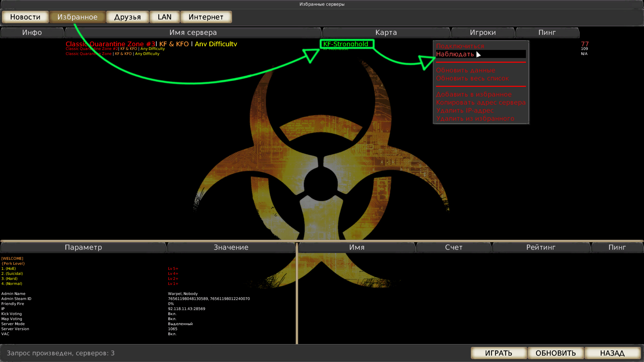Click the ИГРАТЬ button
This screenshot has width=644, height=362.
click(x=499, y=353)
